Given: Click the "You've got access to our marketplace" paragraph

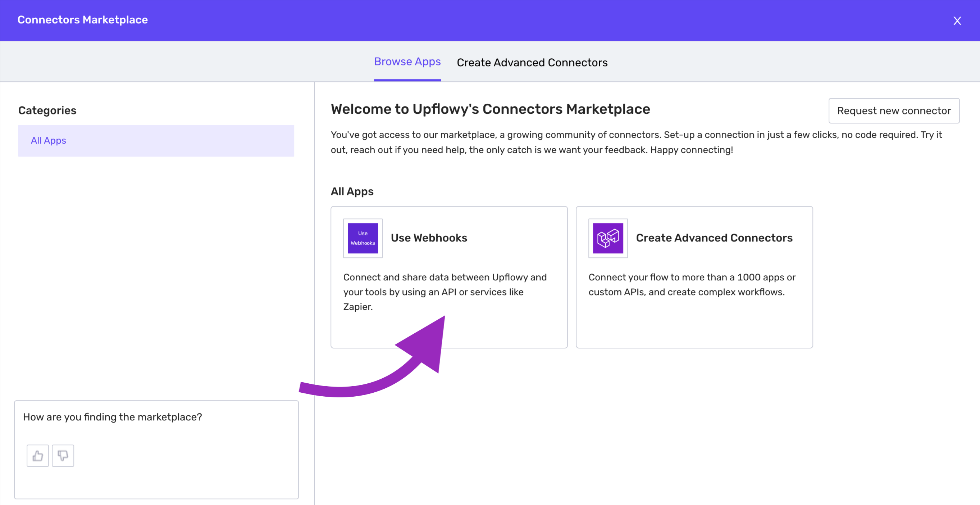Looking at the screenshot, I should click(636, 142).
